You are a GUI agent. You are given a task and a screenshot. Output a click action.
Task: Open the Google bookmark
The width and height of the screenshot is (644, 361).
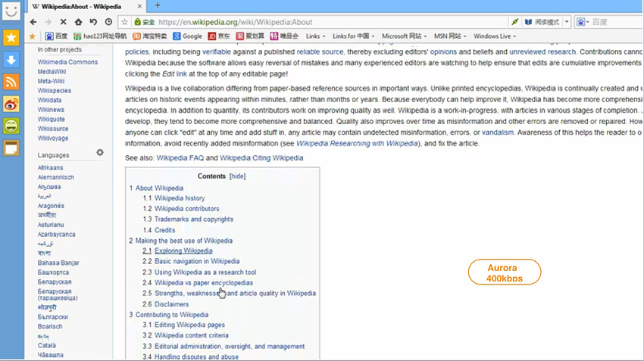pyautogui.click(x=188, y=36)
